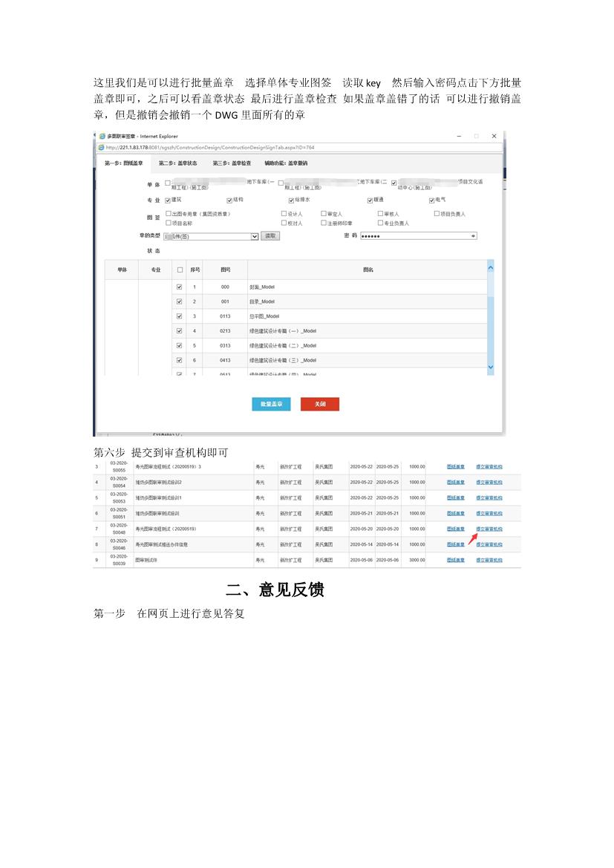The image size is (614, 868).
Task: Check the 设计人 signature checkbox
Action: click(284, 214)
